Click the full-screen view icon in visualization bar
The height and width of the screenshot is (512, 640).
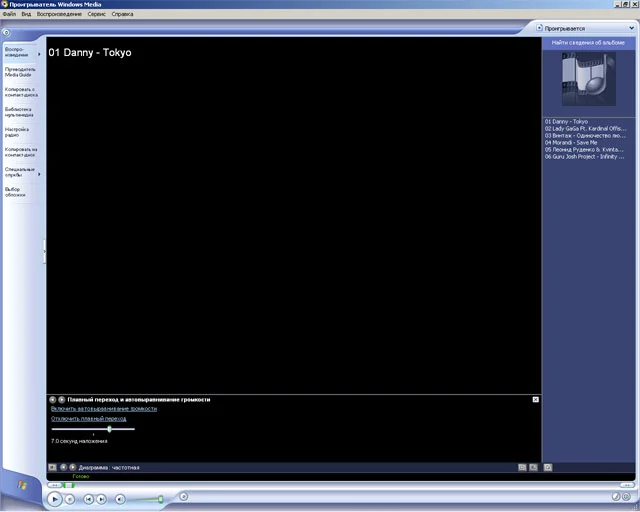point(522,467)
